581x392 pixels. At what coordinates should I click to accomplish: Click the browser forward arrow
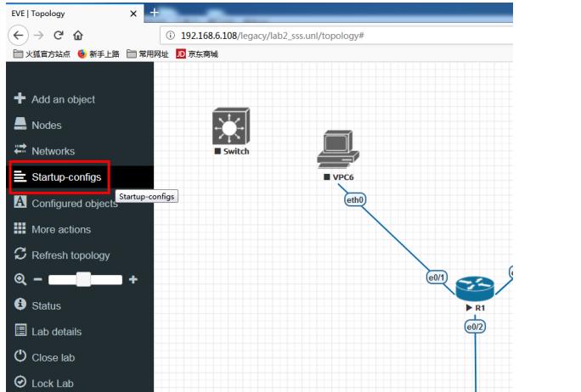coord(38,36)
